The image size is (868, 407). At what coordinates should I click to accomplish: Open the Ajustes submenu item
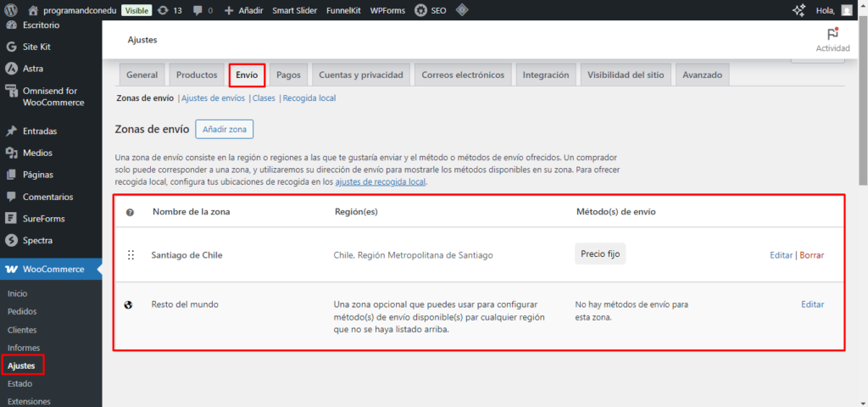pyautogui.click(x=21, y=366)
